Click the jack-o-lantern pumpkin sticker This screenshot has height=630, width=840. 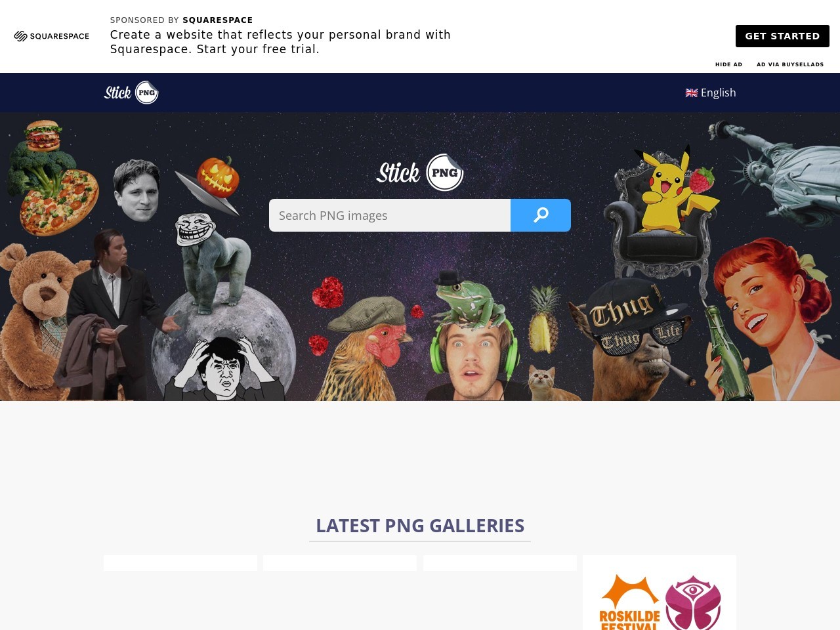click(218, 176)
